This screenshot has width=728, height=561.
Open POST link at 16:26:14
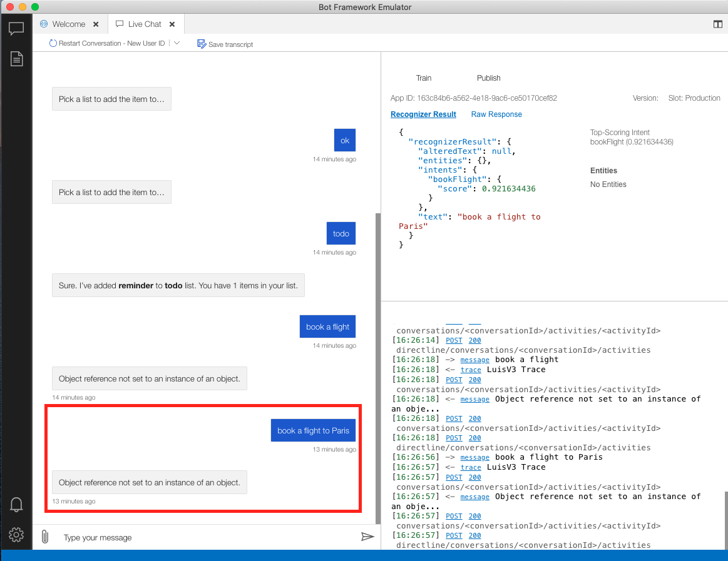pos(454,341)
